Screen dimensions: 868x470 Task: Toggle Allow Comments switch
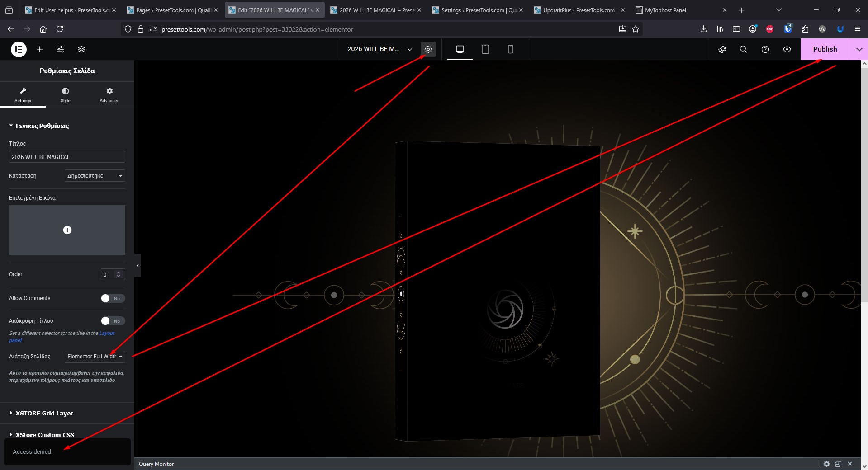113,298
